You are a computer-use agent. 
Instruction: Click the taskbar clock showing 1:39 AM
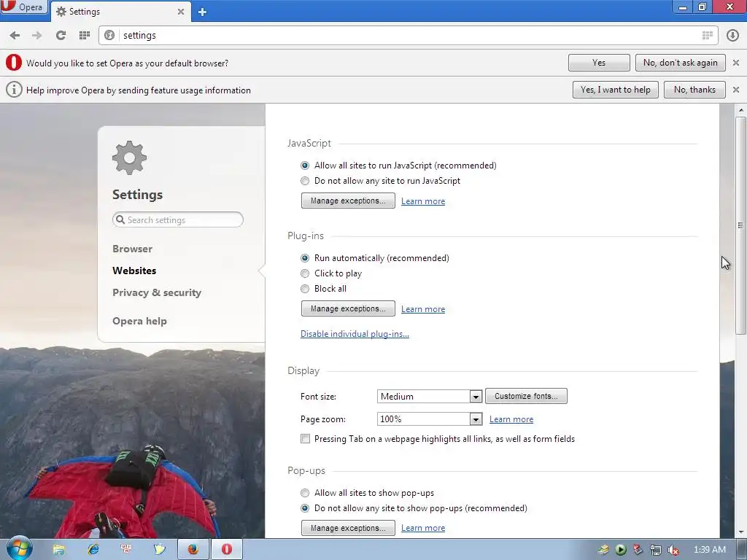click(710, 550)
